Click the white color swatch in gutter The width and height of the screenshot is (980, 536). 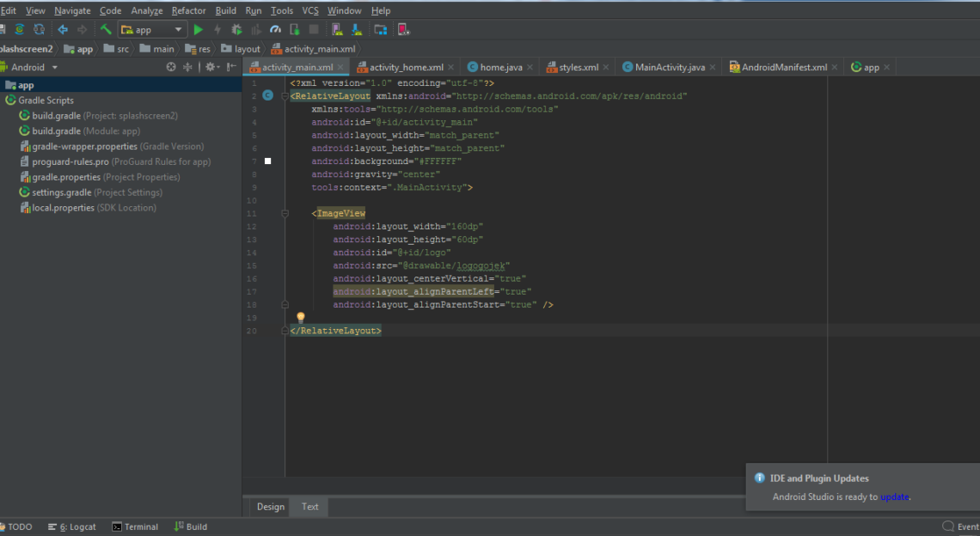(268, 161)
